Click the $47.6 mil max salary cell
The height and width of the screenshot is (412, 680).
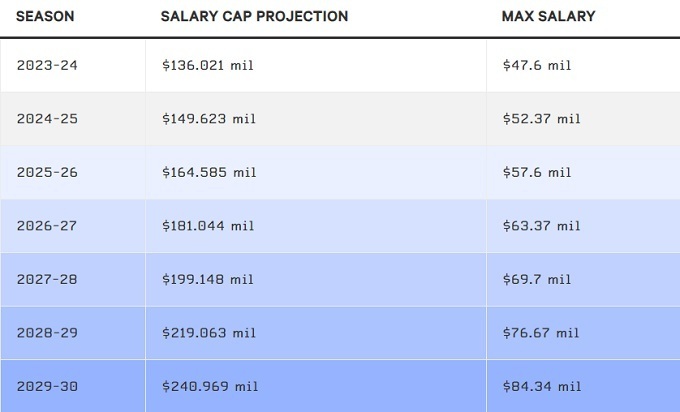[537, 65]
